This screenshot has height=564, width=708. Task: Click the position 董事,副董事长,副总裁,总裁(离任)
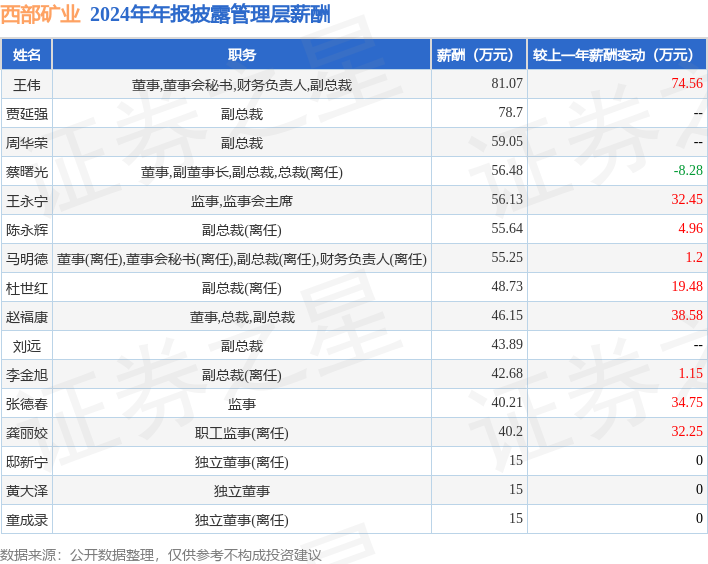click(242, 172)
